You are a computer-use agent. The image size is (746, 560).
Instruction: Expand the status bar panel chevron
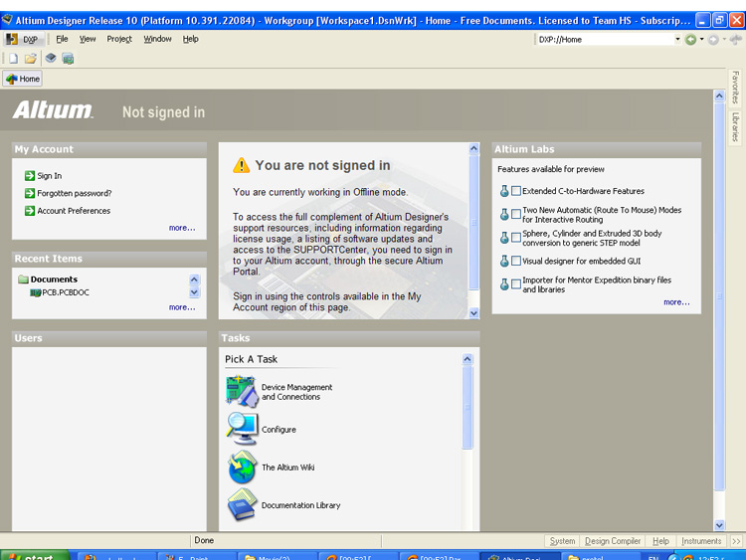[x=736, y=541]
